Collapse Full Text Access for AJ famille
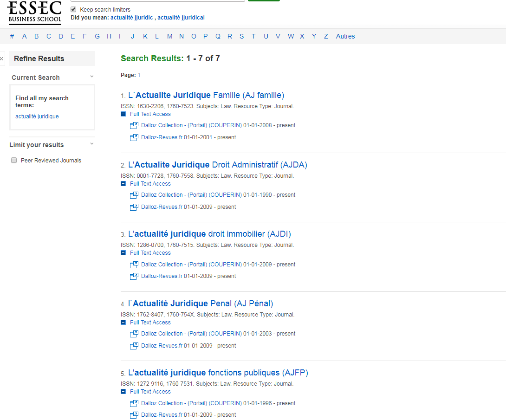 click(123, 114)
